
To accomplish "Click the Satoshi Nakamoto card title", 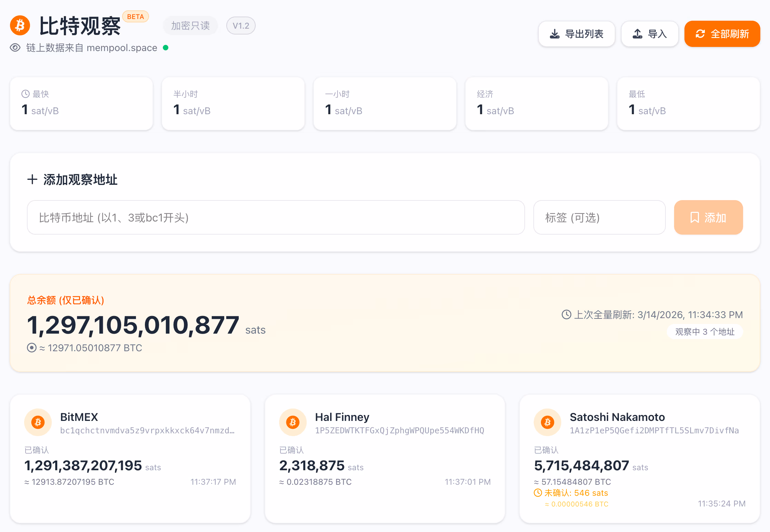I will 617,417.
